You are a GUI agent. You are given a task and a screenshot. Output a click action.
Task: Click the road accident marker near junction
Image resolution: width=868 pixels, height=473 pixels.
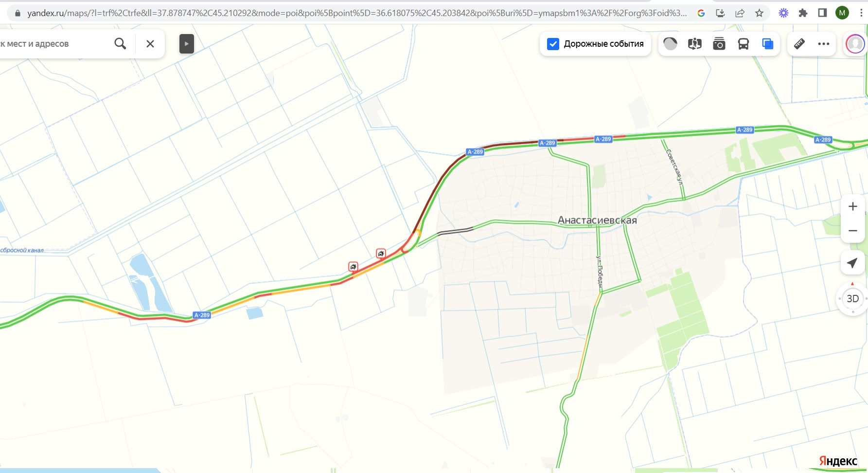tap(381, 253)
